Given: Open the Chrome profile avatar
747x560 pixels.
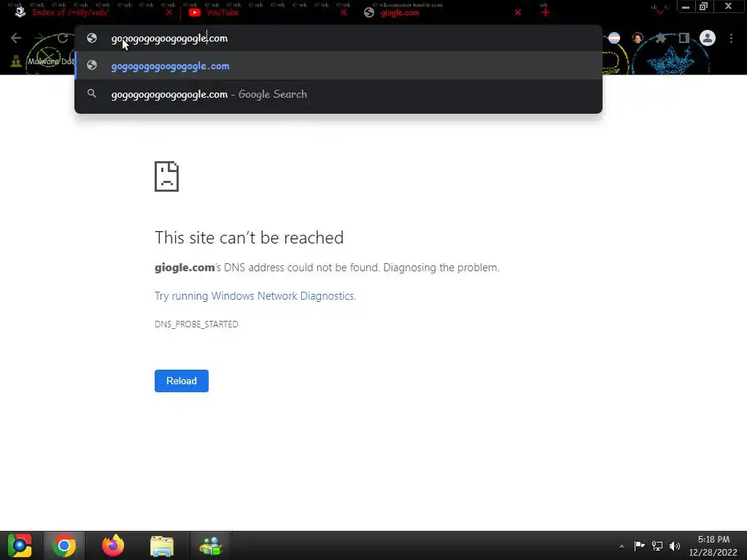Looking at the screenshot, I should [x=708, y=38].
